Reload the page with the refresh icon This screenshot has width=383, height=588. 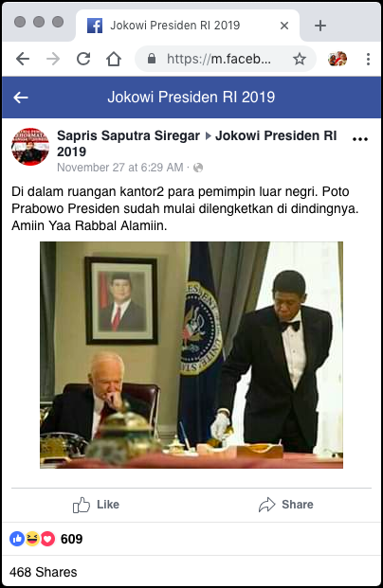click(x=83, y=59)
